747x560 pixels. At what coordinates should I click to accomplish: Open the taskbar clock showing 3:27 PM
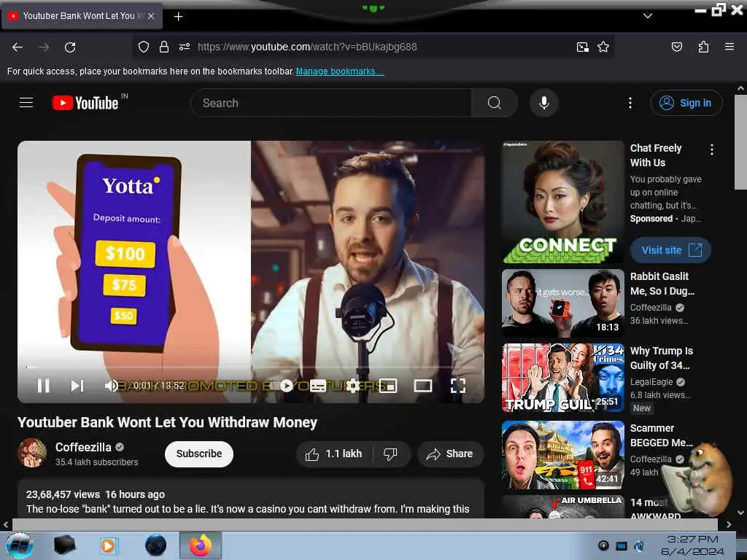click(692, 545)
